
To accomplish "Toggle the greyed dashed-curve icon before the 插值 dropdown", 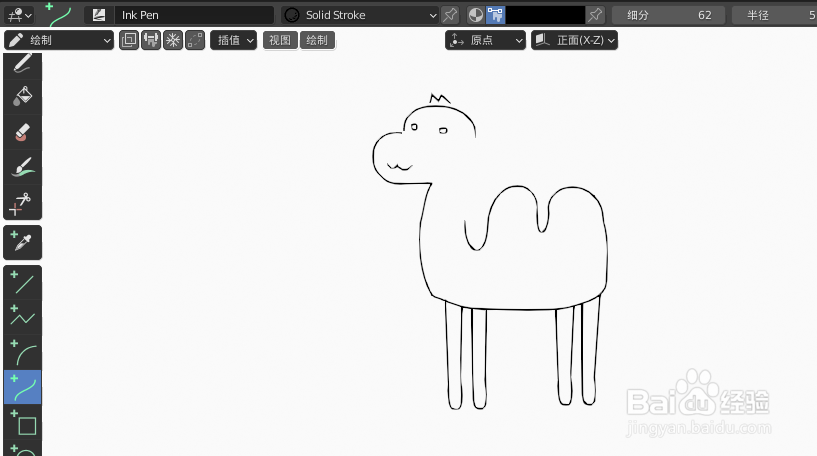I will pos(195,40).
